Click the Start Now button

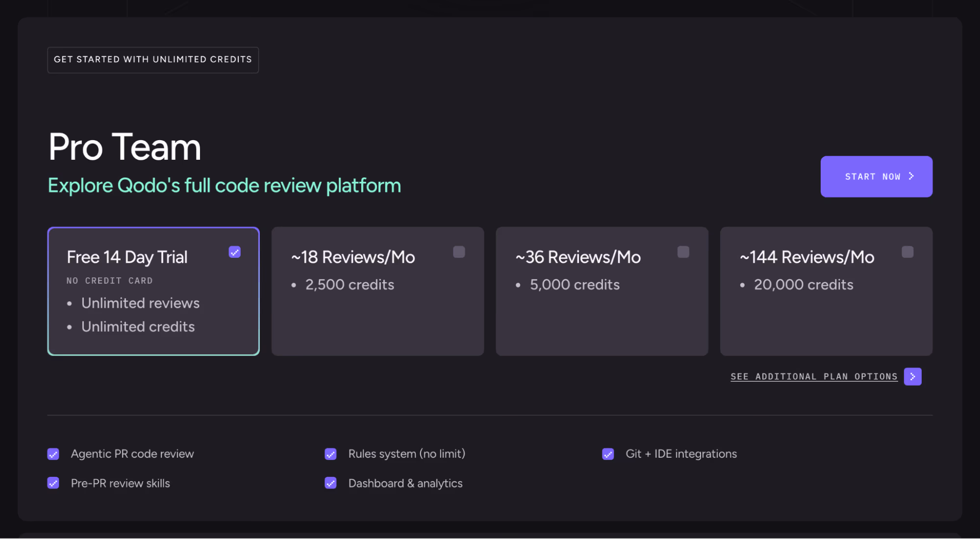pyautogui.click(x=876, y=176)
